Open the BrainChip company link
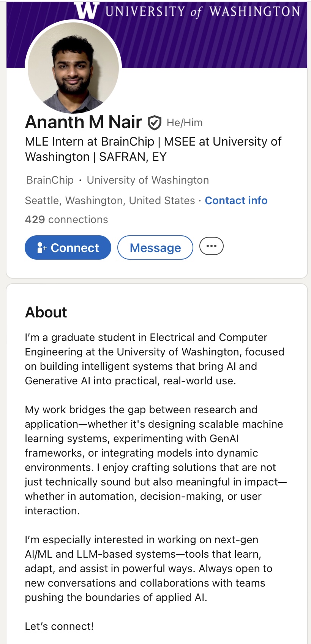 [50, 180]
